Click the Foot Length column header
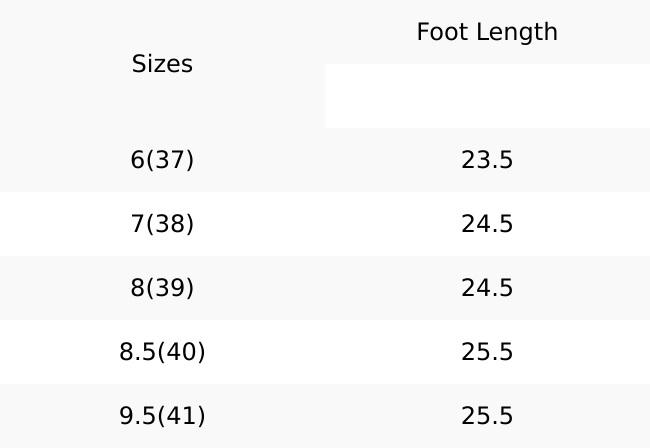650x448 pixels. tap(487, 32)
